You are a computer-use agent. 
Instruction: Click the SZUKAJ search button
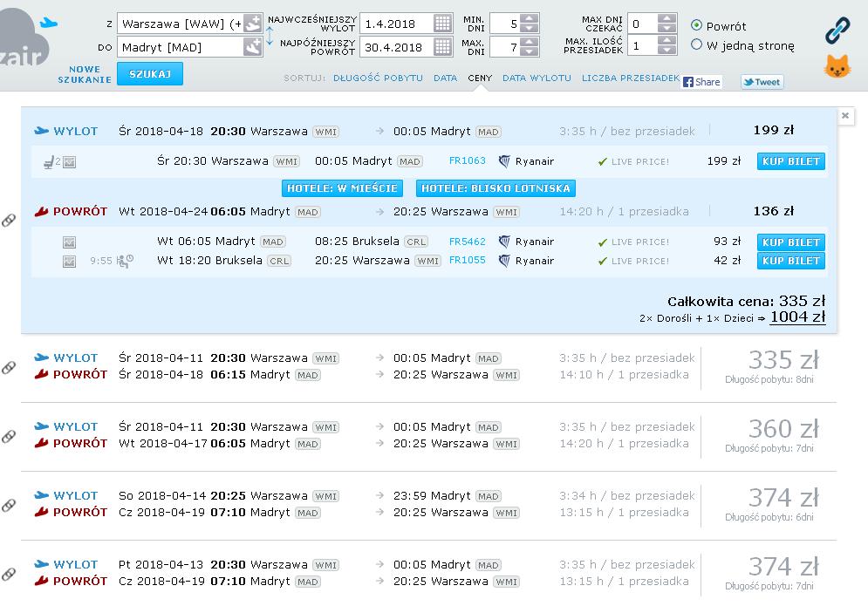(150, 73)
